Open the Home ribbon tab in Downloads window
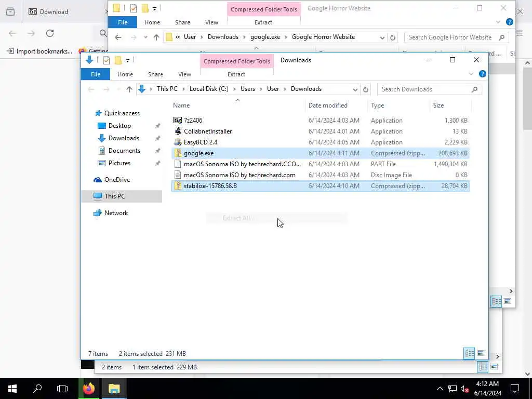This screenshot has height=399, width=532. [125, 74]
